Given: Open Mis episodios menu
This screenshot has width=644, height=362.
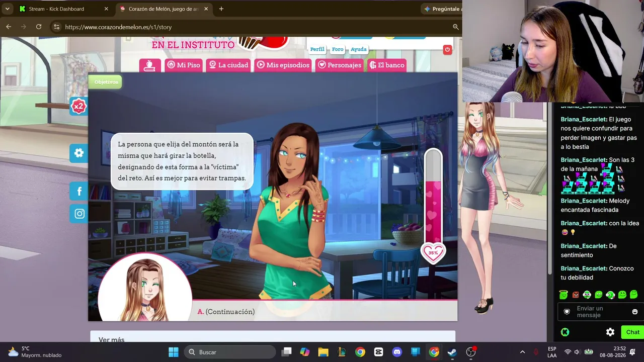Looking at the screenshot, I should pos(283,65).
